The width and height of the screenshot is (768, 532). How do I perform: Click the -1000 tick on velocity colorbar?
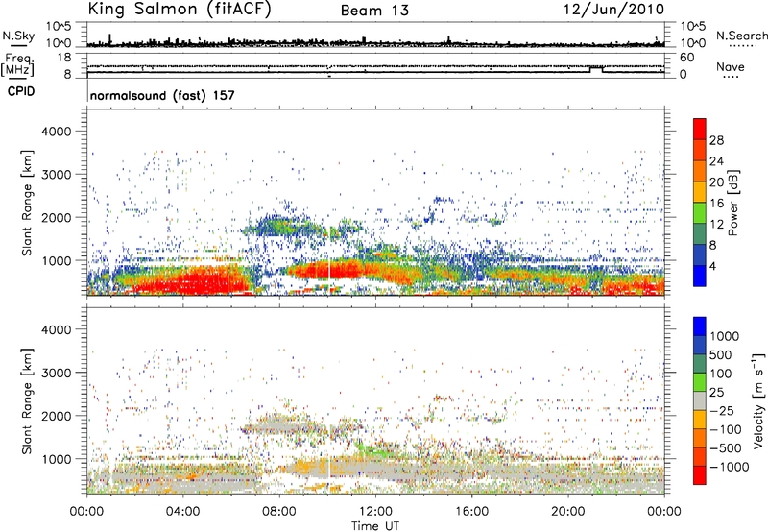(x=730, y=467)
